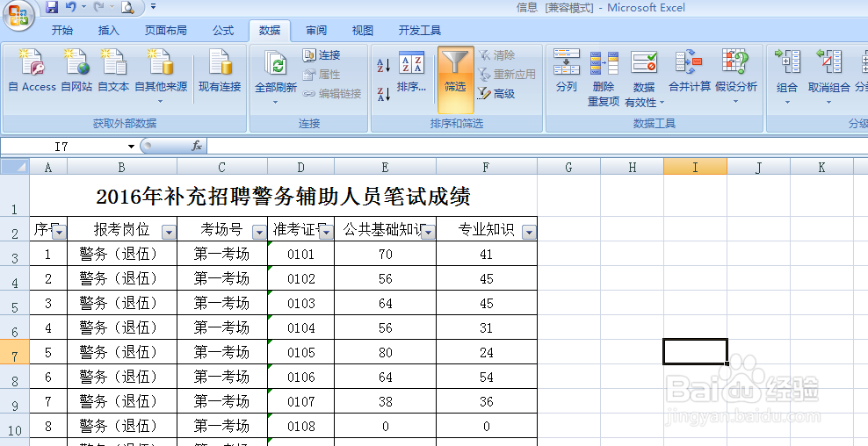This screenshot has width=868, height=446.
Task: Expand the Name Box dropdown
Action: (131, 147)
